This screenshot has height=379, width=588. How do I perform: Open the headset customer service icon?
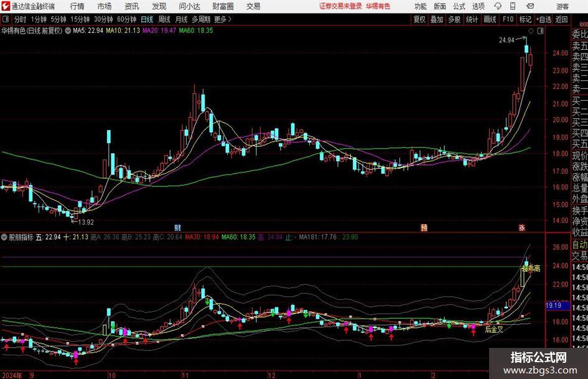coord(498,6)
